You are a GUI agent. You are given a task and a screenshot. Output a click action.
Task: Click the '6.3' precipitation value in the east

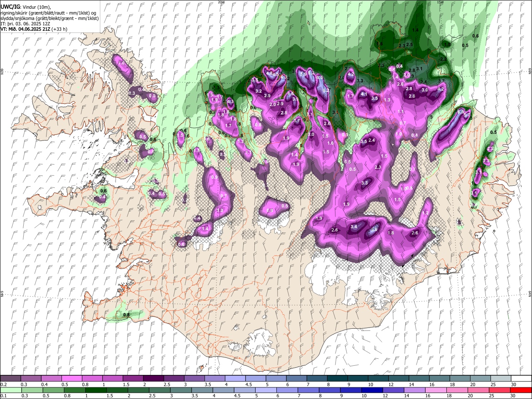(461, 112)
